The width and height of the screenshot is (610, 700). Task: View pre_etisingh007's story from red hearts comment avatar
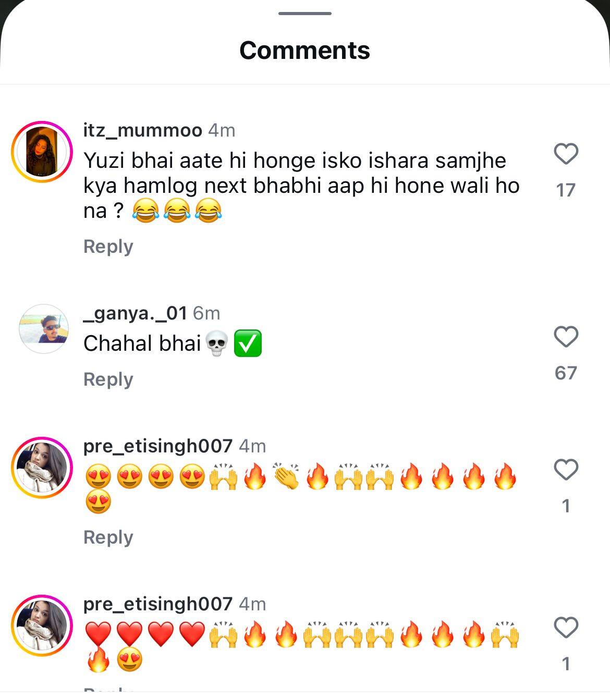pyautogui.click(x=42, y=625)
